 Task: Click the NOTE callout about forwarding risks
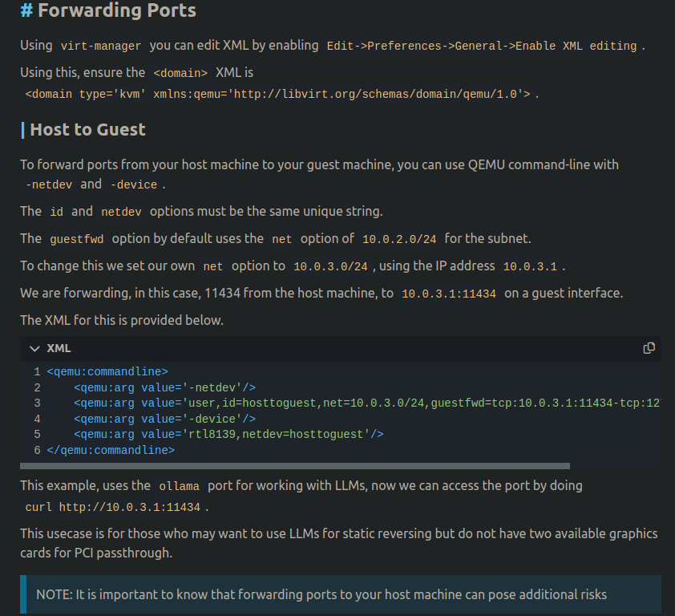pos(341,594)
